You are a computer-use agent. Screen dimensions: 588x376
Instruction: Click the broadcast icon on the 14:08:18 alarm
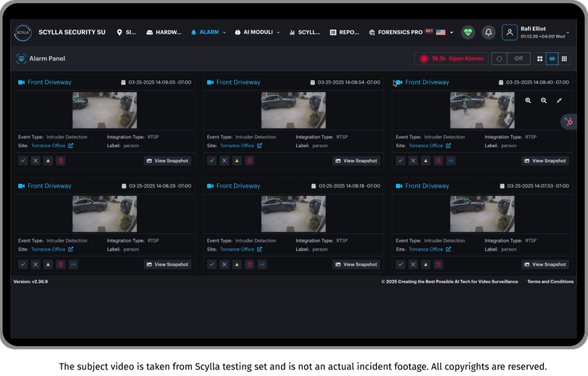click(x=262, y=264)
